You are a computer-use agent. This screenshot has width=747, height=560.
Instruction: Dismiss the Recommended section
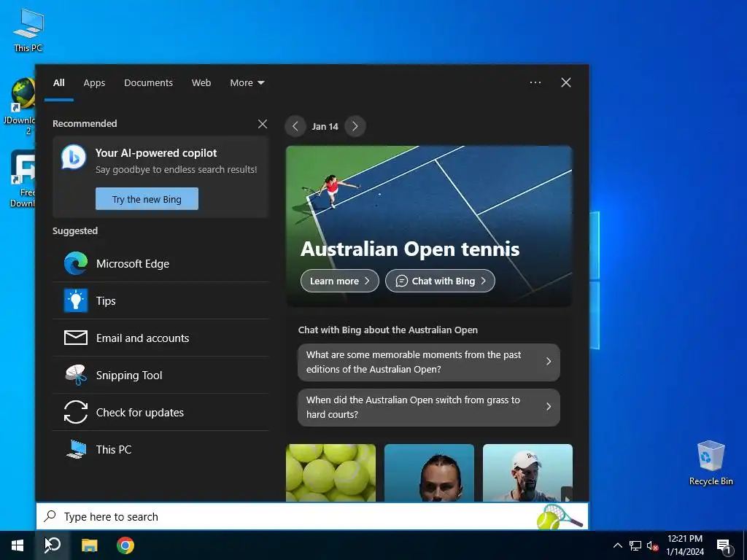(263, 124)
